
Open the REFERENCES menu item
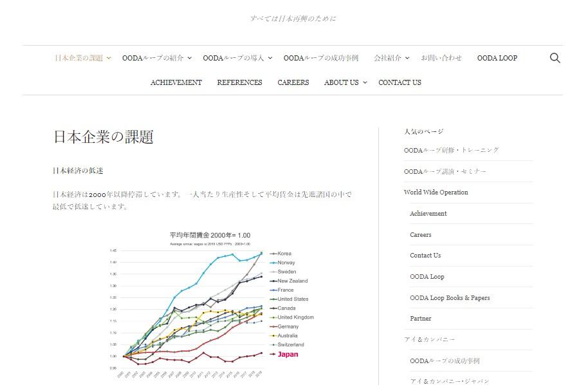point(239,82)
